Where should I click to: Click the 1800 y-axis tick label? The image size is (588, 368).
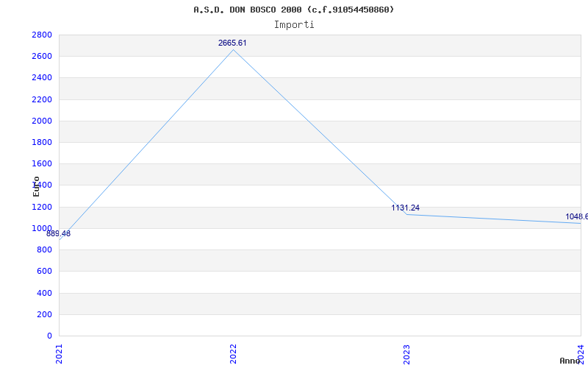click(42, 142)
